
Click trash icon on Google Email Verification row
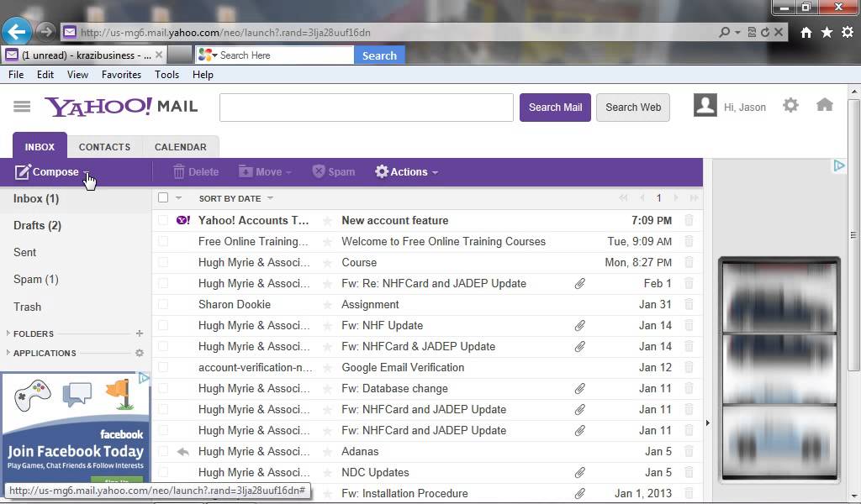coord(689,367)
